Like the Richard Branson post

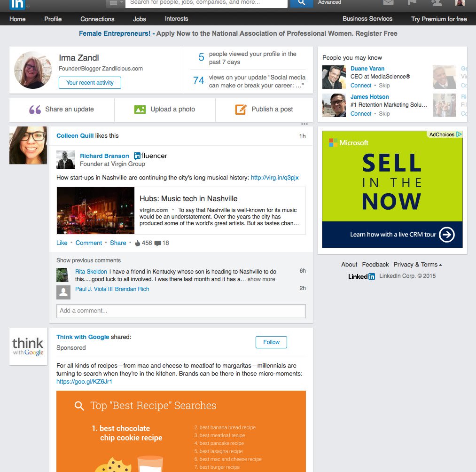62,243
